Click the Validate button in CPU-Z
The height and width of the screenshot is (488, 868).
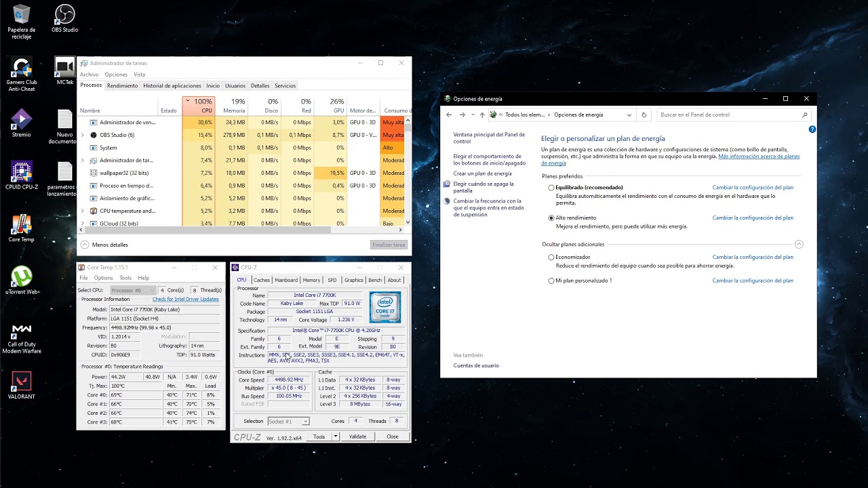(357, 436)
